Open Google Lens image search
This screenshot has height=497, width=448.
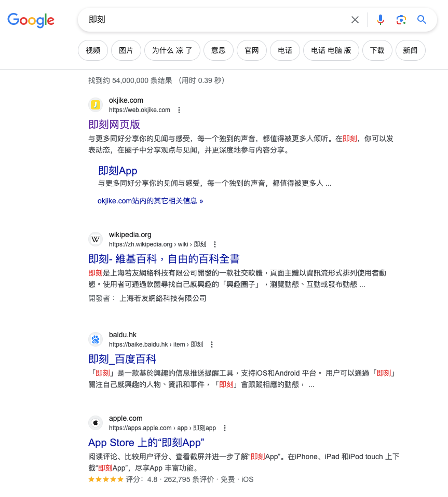coord(401,20)
